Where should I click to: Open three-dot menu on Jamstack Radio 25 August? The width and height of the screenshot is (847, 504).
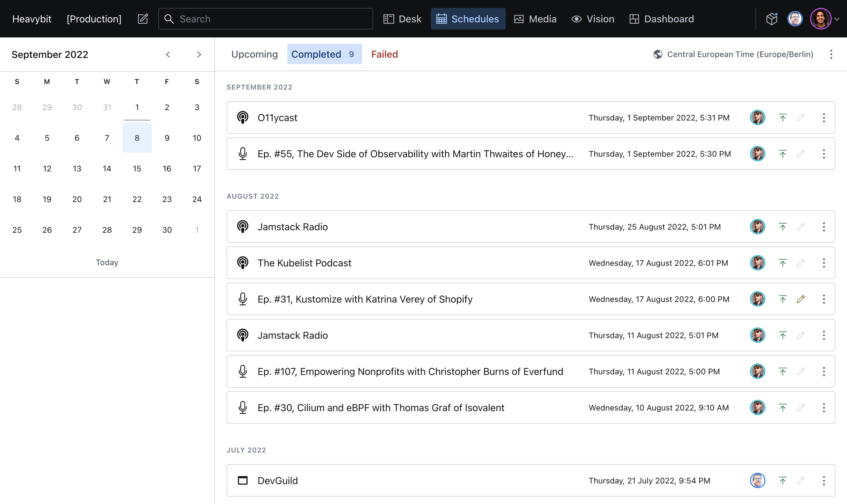pos(824,227)
